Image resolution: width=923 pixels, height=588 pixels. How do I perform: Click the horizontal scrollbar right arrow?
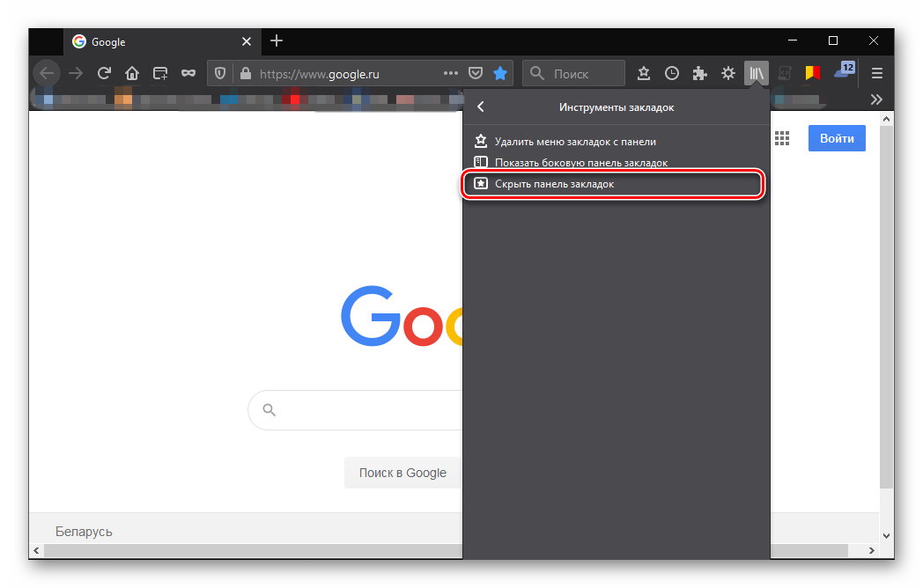tap(872, 550)
